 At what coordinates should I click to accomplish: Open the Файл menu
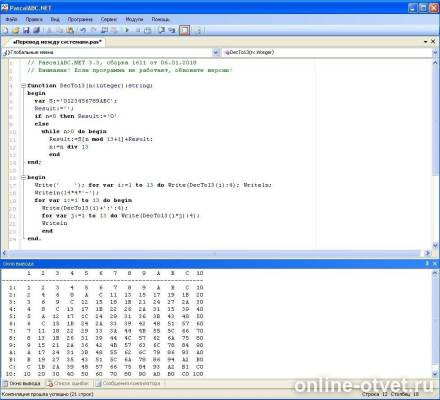11,19
